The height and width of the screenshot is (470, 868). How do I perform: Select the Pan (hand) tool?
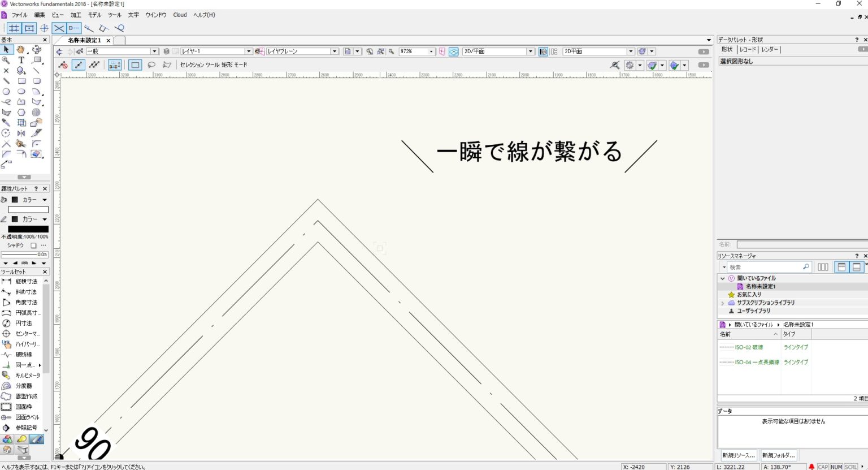pyautogui.click(x=21, y=50)
